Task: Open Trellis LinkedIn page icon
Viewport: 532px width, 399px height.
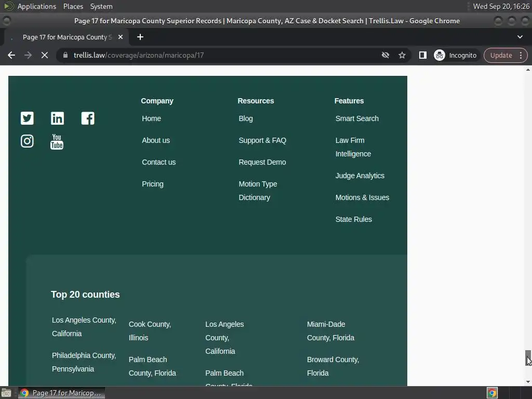Action: tap(57, 118)
